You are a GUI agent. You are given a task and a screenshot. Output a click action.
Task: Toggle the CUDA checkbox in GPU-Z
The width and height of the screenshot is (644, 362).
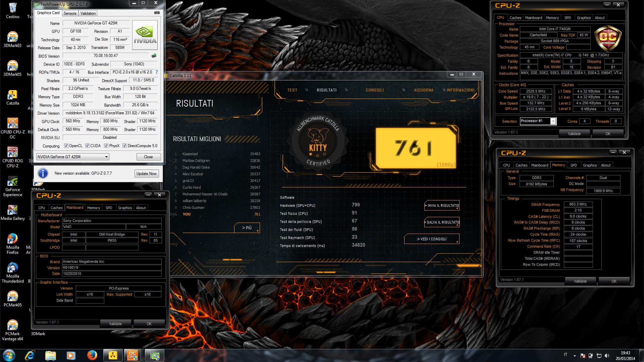[87, 146]
